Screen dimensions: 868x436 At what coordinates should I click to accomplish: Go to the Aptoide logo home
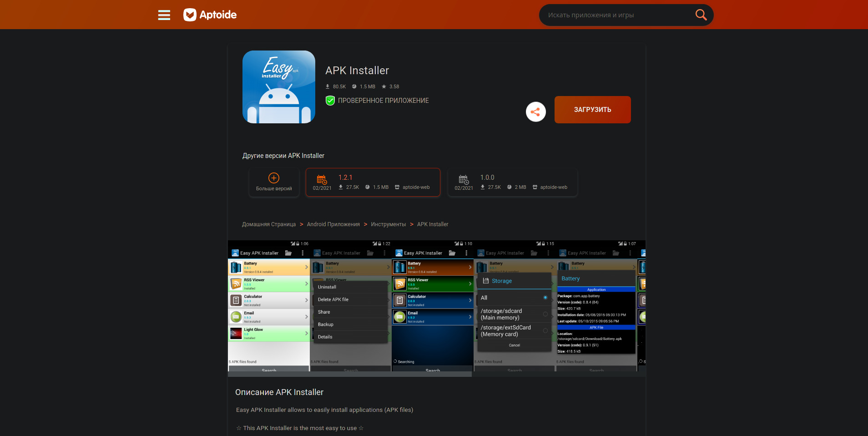[210, 15]
